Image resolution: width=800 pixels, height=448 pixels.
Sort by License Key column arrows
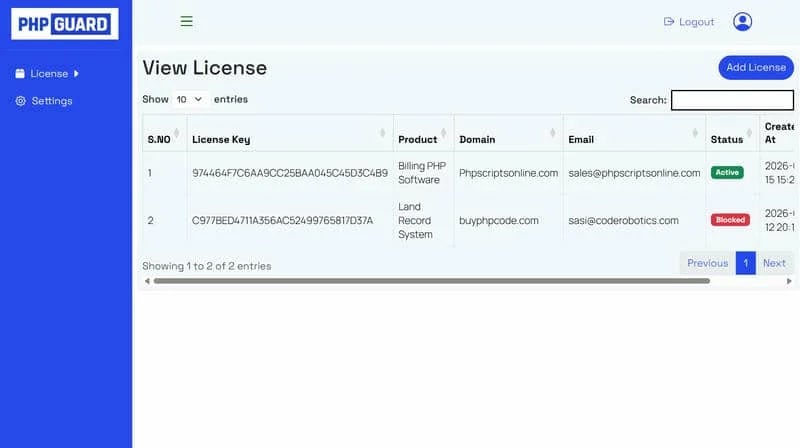click(383, 133)
